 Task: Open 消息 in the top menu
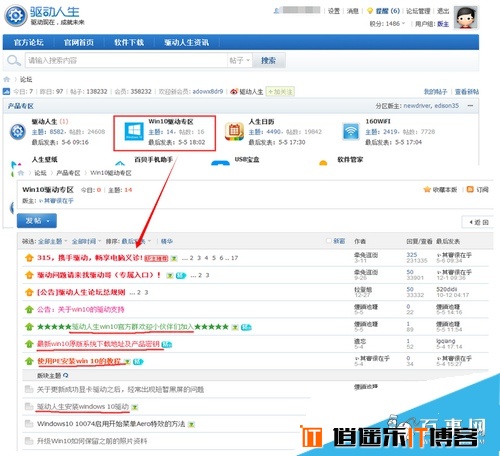(x=352, y=11)
